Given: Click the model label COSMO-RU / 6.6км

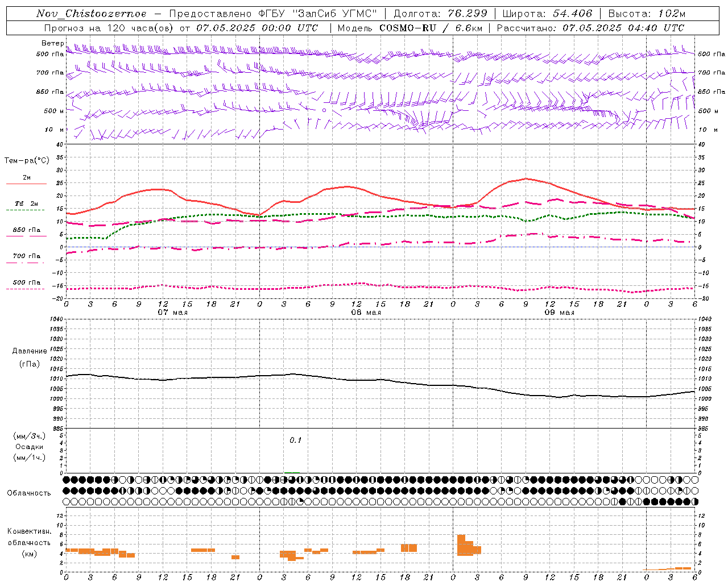Looking at the screenshot, I should tap(431, 28).
